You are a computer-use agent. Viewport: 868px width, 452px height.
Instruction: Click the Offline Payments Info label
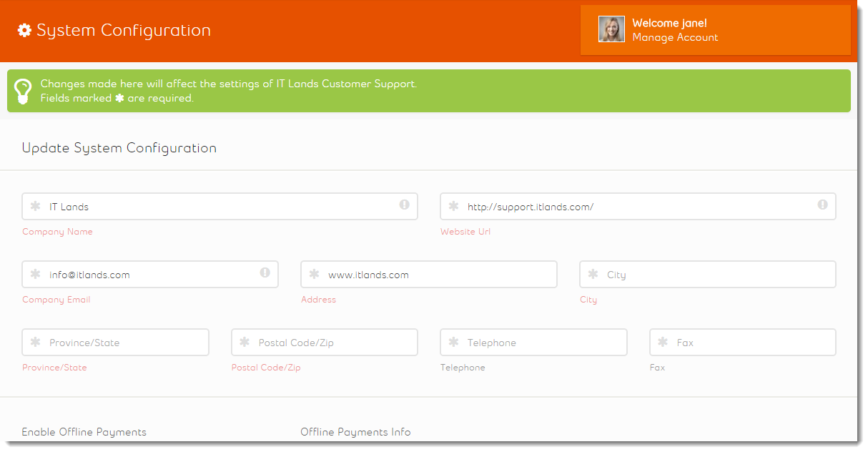355,432
